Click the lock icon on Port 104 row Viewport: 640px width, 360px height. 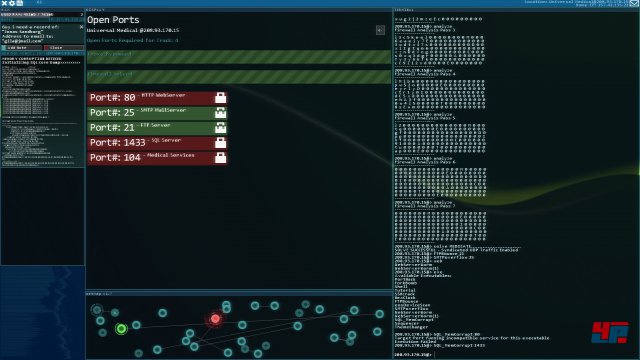click(220, 158)
